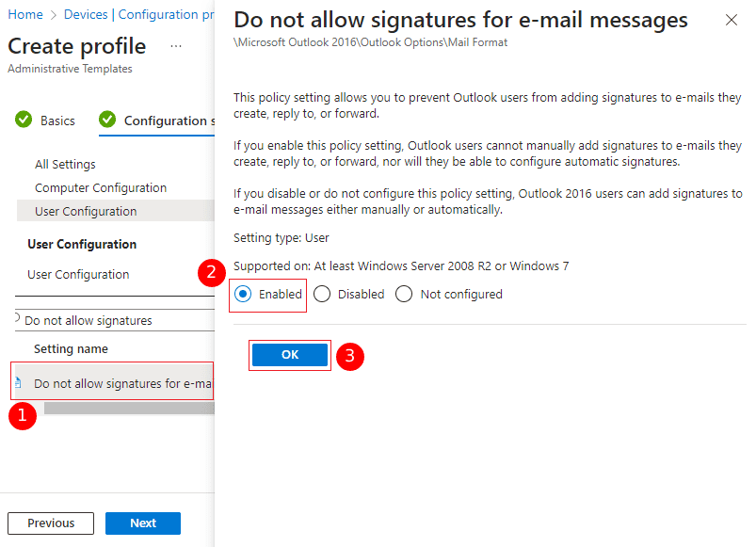Screen dimensions: 756x547
Task: Click the horizontal scrollbar under the settings list
Action: [x=129, y=409]
